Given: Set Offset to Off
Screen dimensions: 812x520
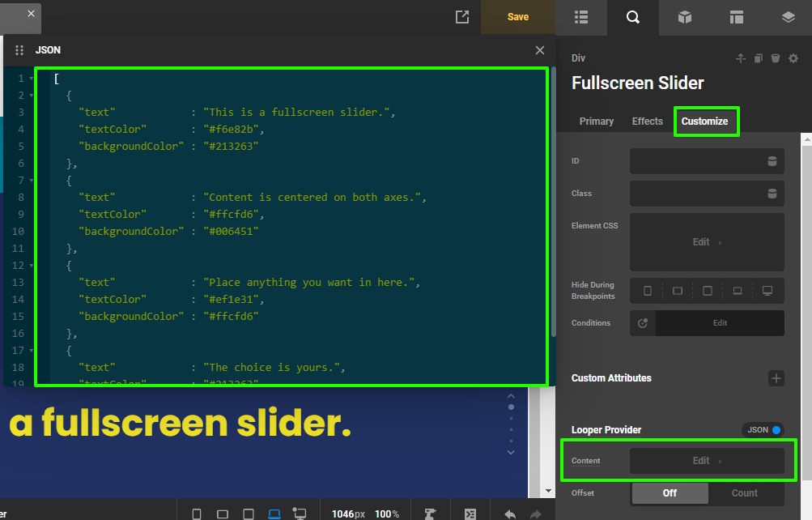Looking at the screenshot, I should click(670, 492).
